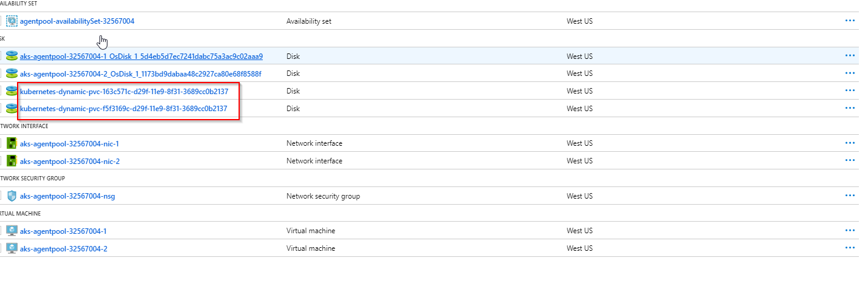Open virtual machine aks-agentpool-32567004-2 link

point(64,248)
